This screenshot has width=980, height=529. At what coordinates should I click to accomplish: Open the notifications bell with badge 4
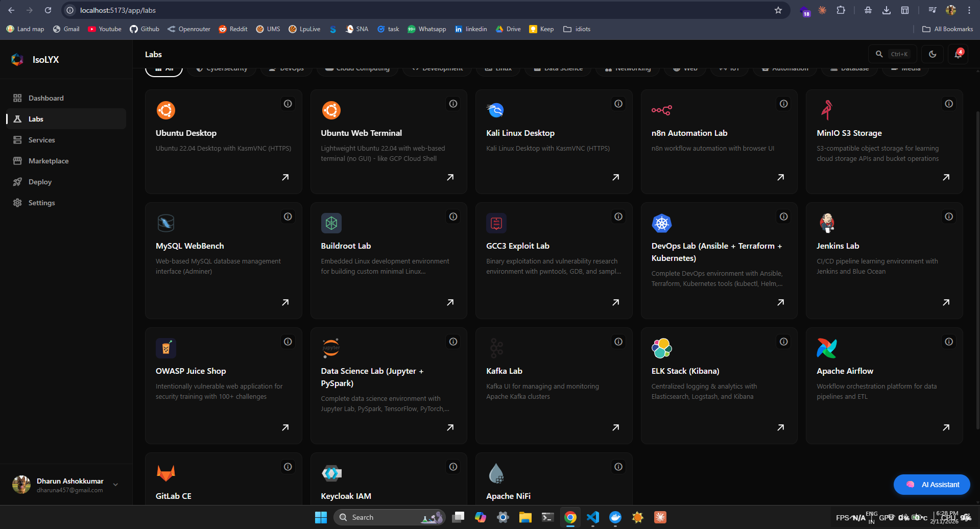coord(958,54)
